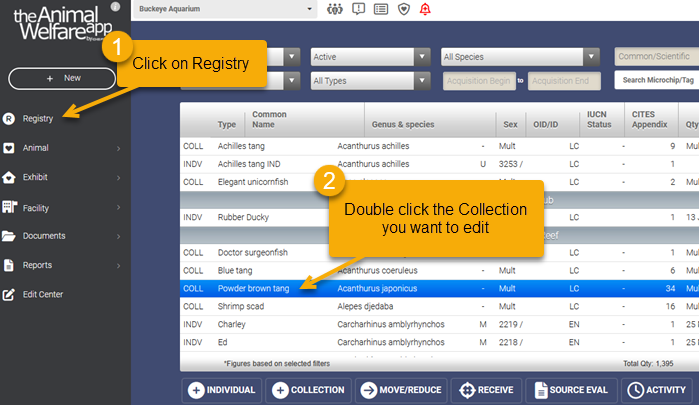Click the Common/Scientific search field

click(657, 57)
